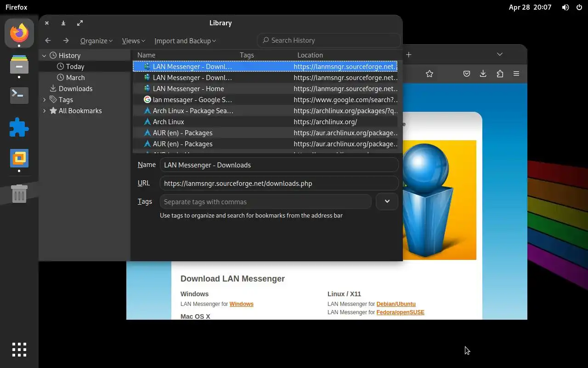
Task: Expand the Tags tree node
Action: (44, 99)
